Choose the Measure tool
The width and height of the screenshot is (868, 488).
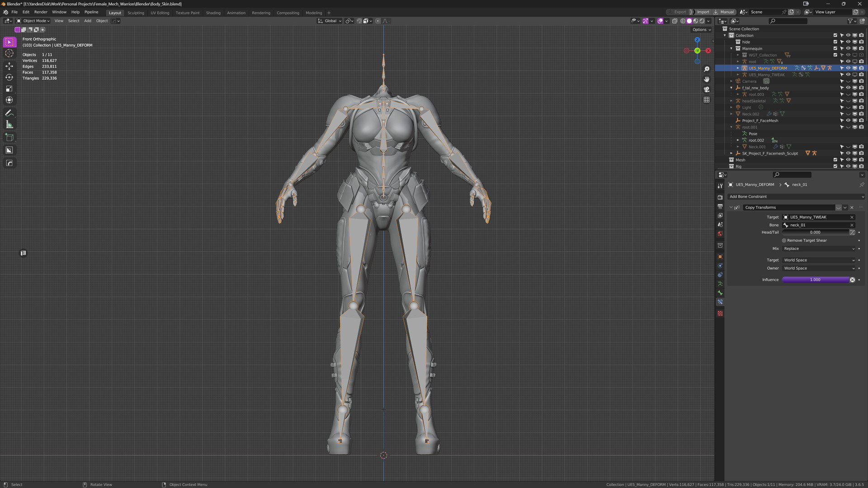[x=9, y=125]
